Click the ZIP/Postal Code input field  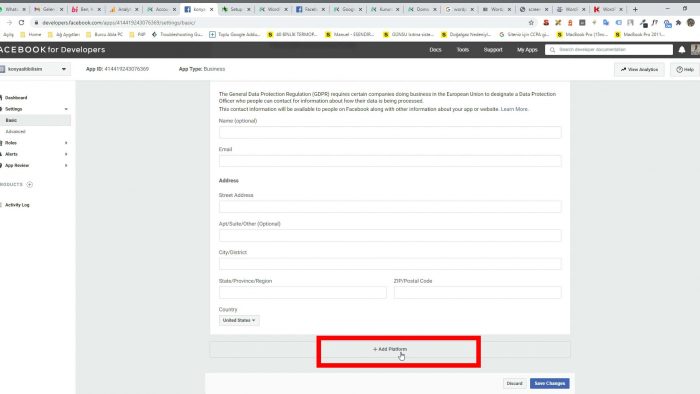[x=477, y=292]
